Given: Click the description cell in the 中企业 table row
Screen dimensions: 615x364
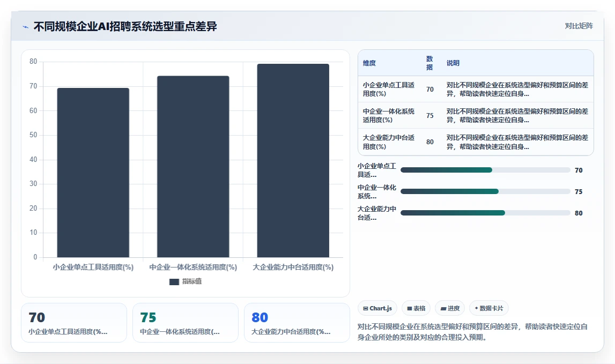Looking at the screenshot, I should pos(517,116).
